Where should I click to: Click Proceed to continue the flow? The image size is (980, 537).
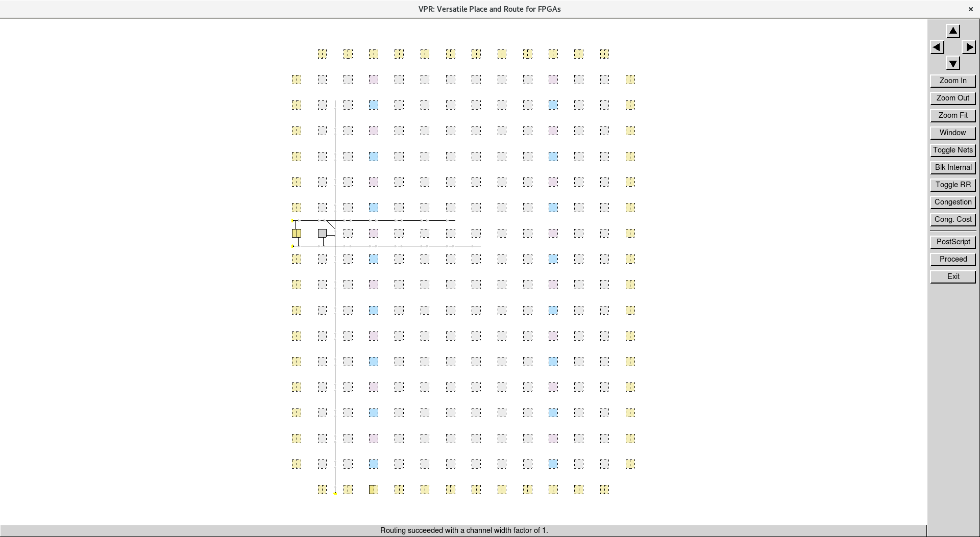tap(953, 259)
